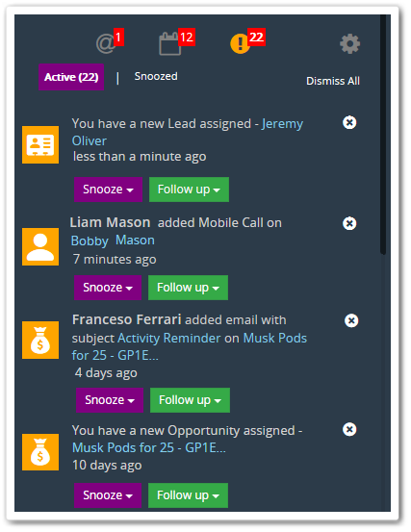Switch to the Snoozed tab

coord(156,76)
